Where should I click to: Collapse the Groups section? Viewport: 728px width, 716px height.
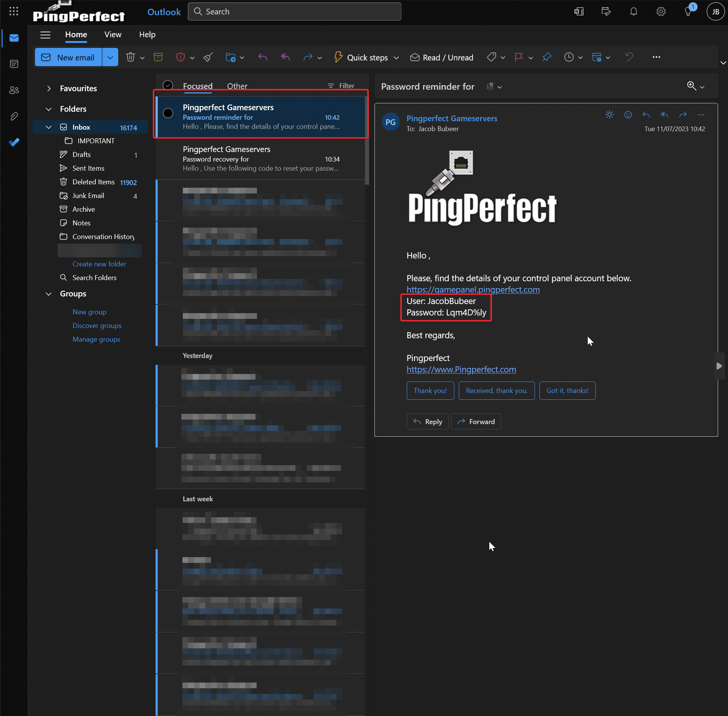(x=49, y=294)
